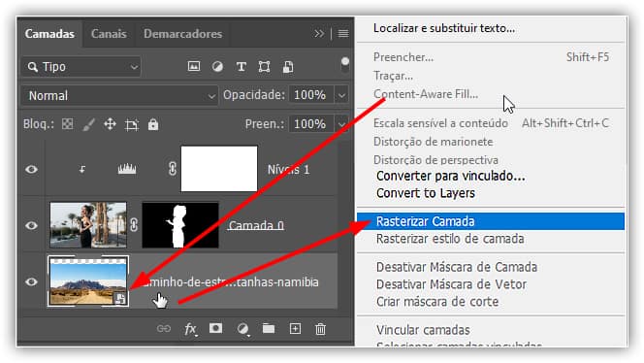This screenshot has height=363, width=644.
Task: Create a new group folder icon
Action: (x=269, y=328)
